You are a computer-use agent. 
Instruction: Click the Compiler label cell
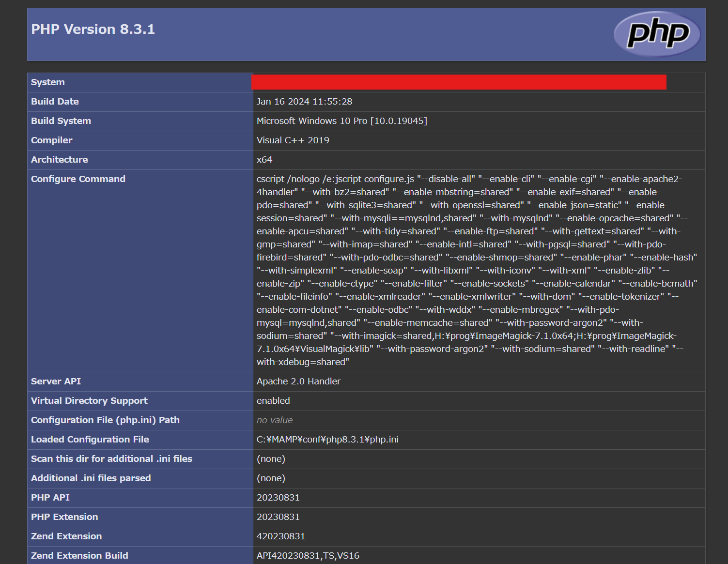point(51,140)
